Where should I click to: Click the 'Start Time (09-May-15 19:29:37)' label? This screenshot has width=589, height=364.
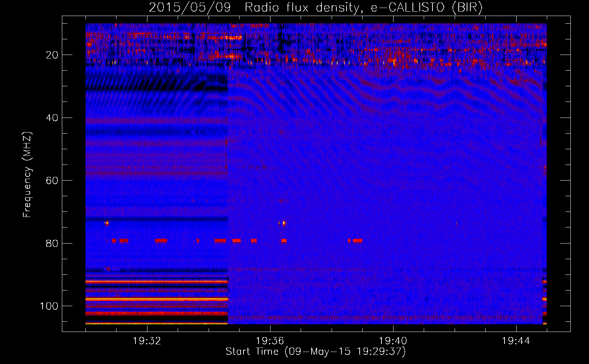click(x=316, y=352)
